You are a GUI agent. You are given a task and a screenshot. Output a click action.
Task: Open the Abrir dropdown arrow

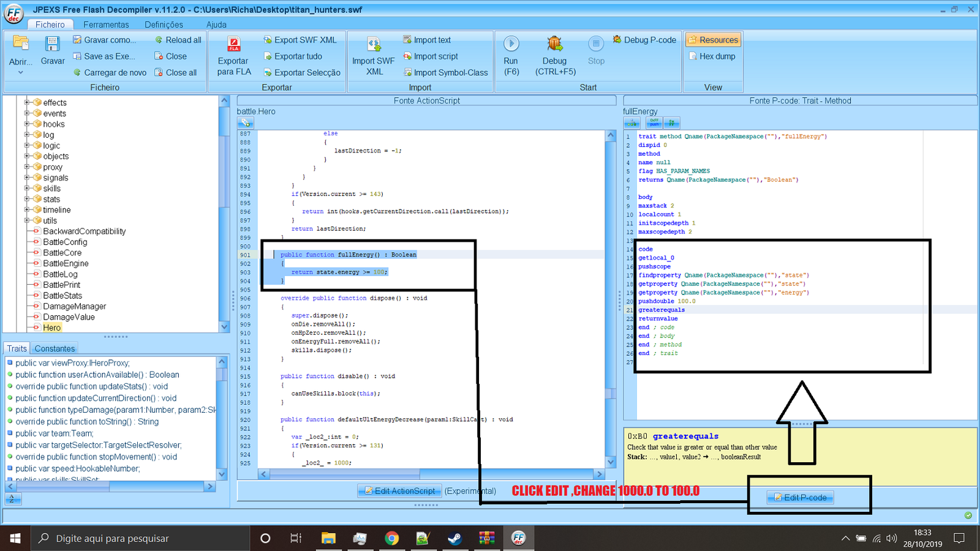pos(20,73)
